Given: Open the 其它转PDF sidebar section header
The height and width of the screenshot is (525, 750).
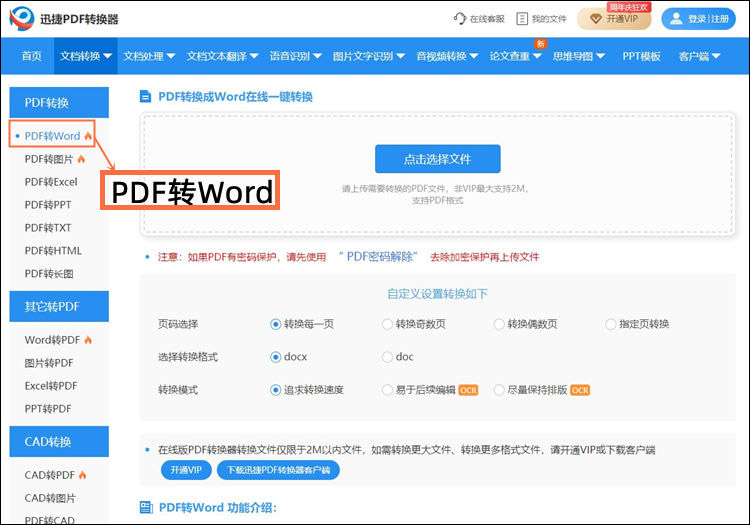Looking at the screenshot, I should 59,306.
